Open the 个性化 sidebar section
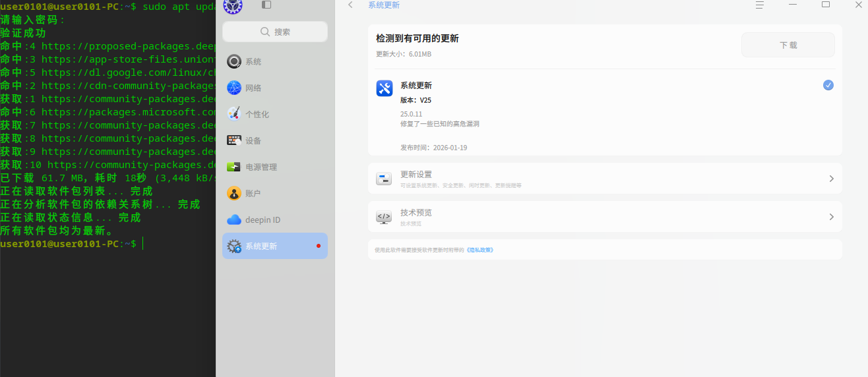This screenshot has width=868, height=377. pyautogui.click(x=275, y=114)
